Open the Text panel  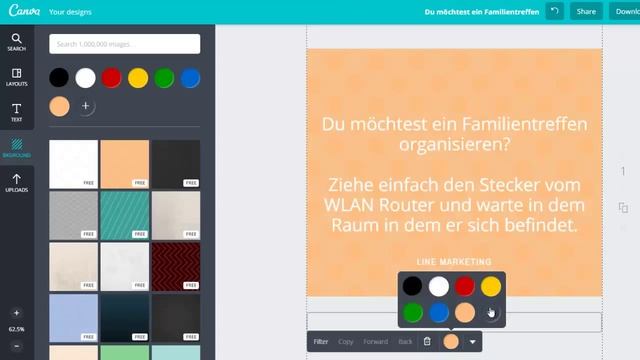tap(16, 113)
